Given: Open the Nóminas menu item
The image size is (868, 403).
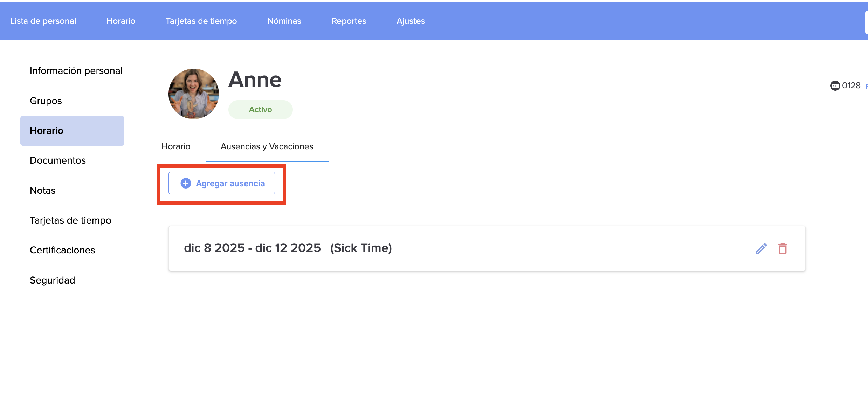Looking at the screenshot, I should click(284, 21).
